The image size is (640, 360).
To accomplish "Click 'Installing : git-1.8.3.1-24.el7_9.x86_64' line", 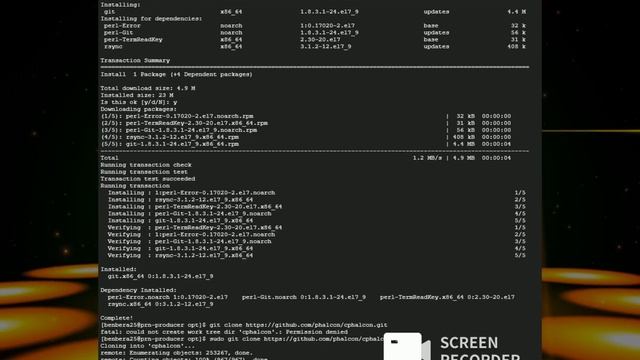I will (x=180, y=220).
